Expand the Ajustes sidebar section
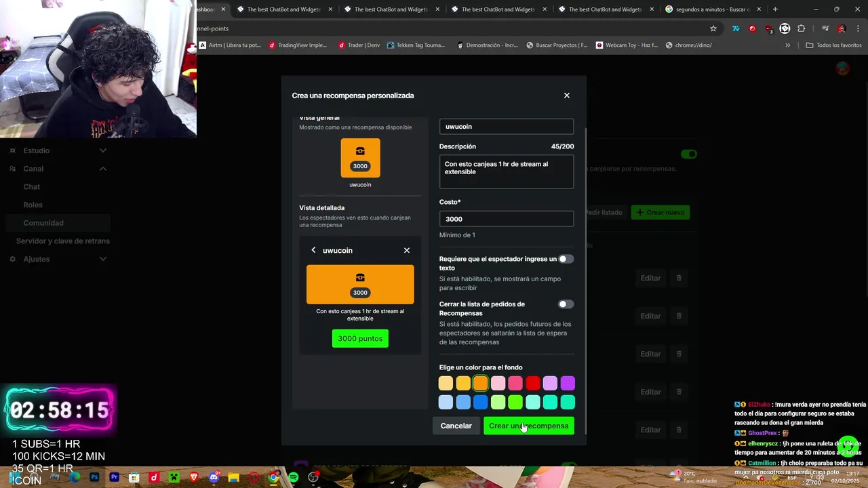 102,259
